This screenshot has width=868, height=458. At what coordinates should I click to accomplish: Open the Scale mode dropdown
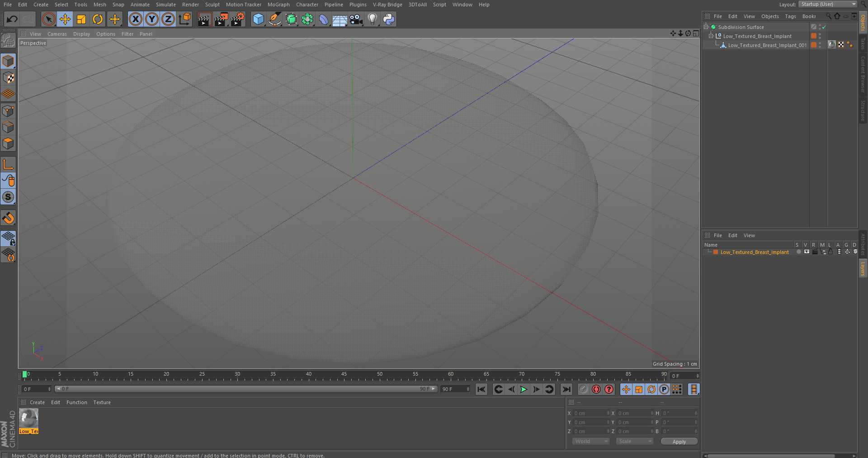[635, 441]
